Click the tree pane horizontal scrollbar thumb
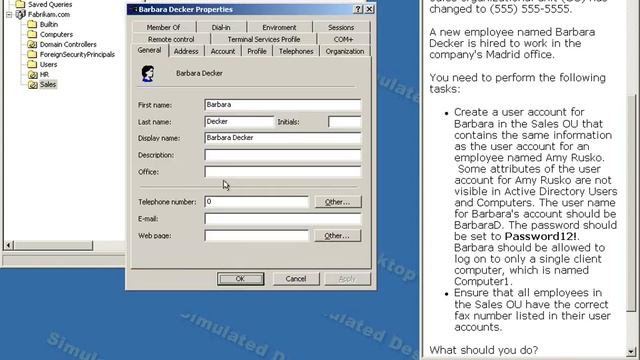The image size is (640, 360). [x=53, y=245]
